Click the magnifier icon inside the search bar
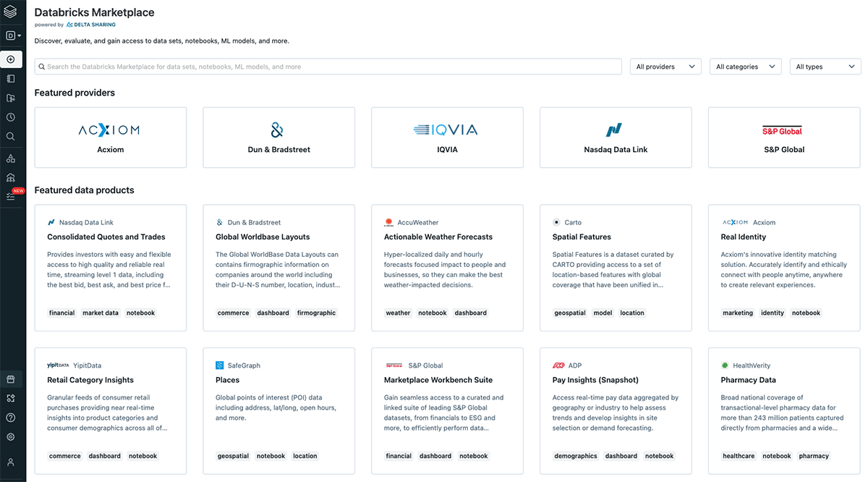Screen dimensions: 868x482 click(x=42, y=67)
